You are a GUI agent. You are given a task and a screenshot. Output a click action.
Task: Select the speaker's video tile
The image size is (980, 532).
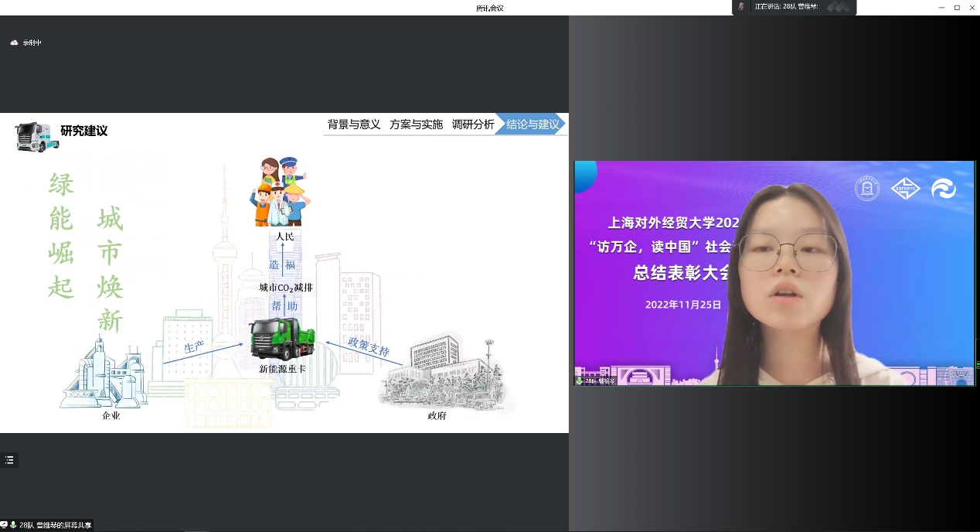coord(774,273)
